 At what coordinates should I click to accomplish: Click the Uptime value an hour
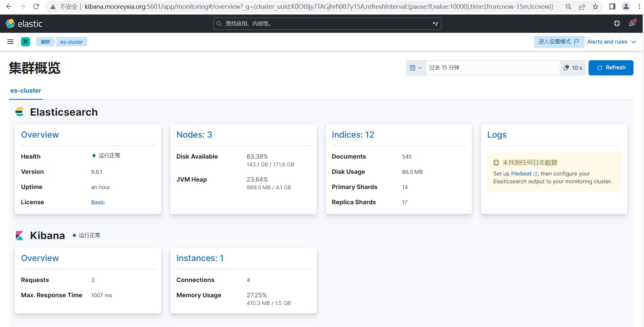(101, 187)
